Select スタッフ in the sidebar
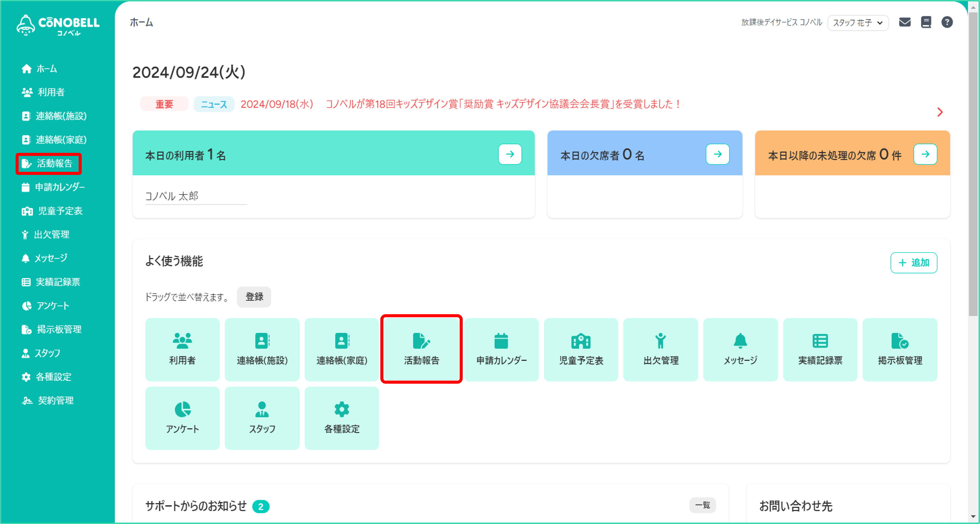980x524 pixels. (x=41, y=353)
